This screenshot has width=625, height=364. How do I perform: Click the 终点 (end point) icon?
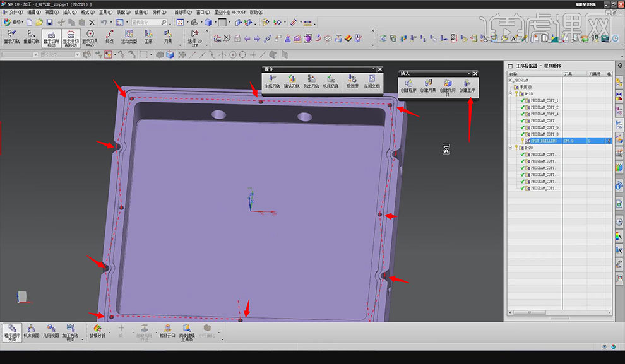(x=110, y=37)
